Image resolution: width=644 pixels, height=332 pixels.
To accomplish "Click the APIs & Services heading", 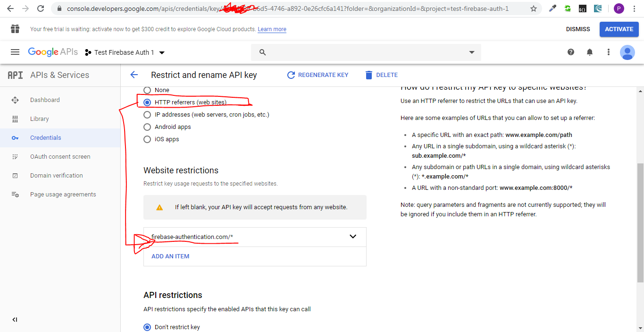I will pos(59,75).
